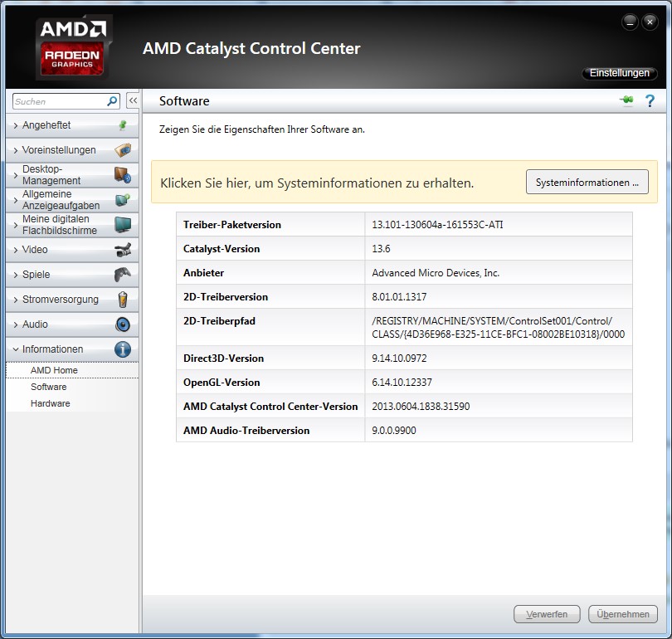Viewport: 672px width, 639px height.
Task: Close the Catalyst Control Center window
Action: tap(650, 22)
